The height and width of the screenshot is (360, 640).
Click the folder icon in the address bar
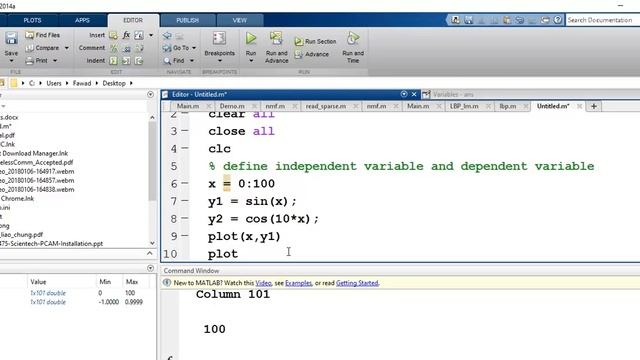coord(14,83)
